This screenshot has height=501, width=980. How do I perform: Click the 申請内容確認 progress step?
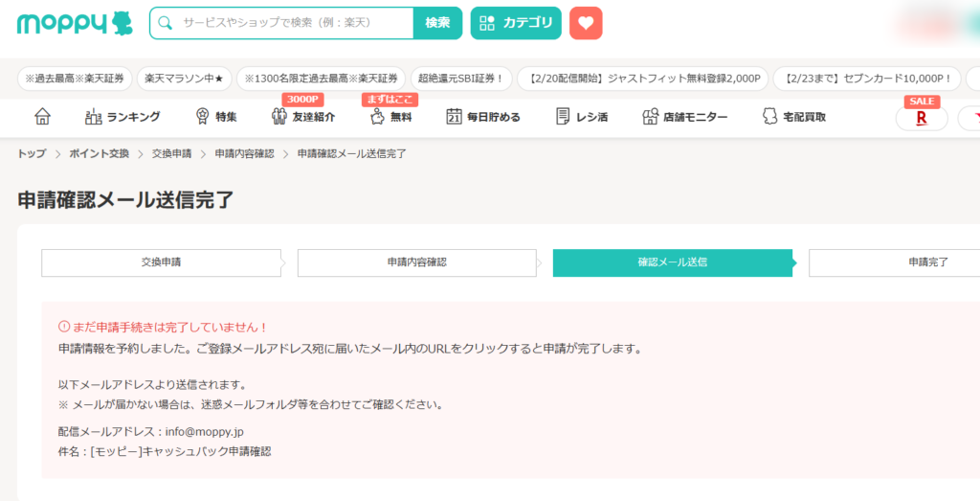pos(417,262)
